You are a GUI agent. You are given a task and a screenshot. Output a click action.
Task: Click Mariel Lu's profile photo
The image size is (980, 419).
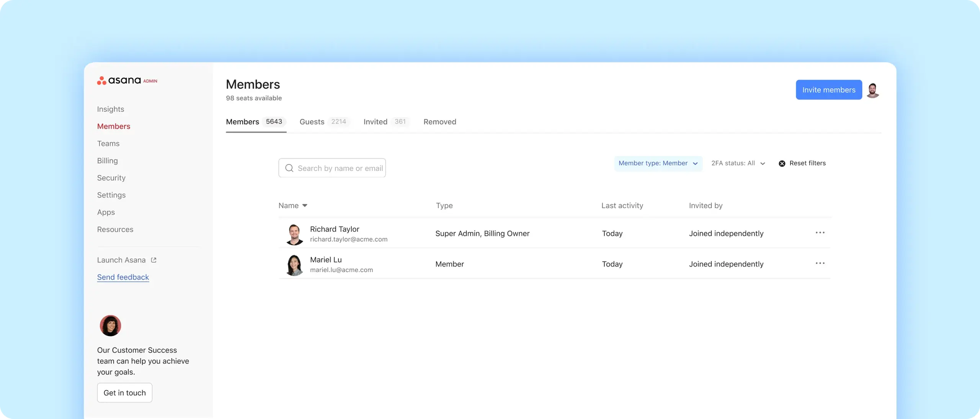click(x=294, y=265)
